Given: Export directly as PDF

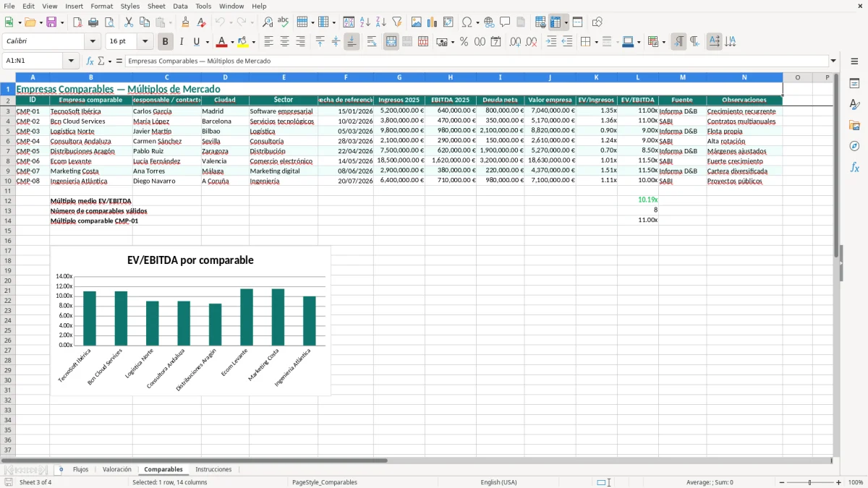Looking at the screenshot, I should tap(77, 22).
